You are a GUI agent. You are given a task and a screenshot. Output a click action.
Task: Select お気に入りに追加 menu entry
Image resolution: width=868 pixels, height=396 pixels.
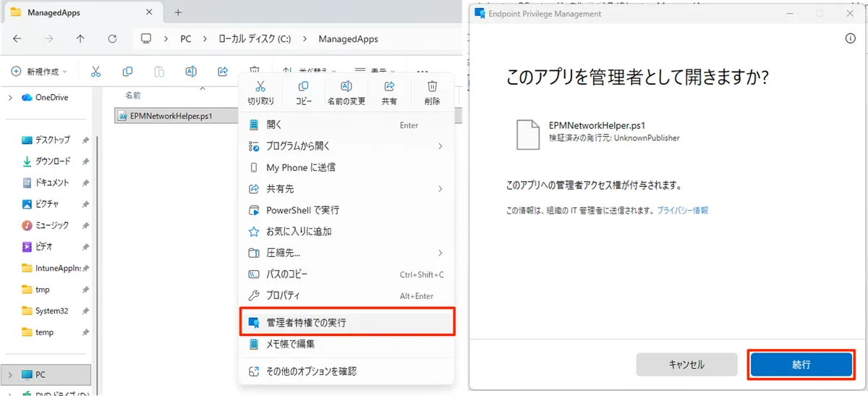(x=346, y=232)
